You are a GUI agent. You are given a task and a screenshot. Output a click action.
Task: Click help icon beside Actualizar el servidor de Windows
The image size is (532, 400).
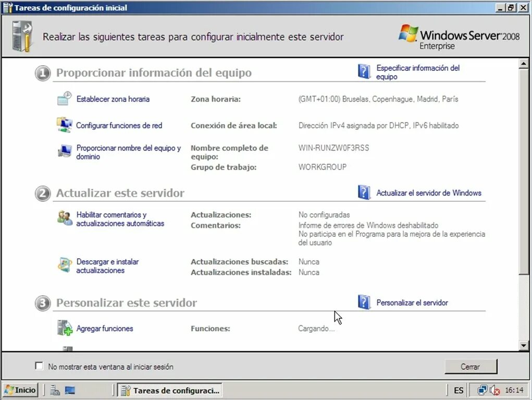pyautogui.click(x=364, y=192)
